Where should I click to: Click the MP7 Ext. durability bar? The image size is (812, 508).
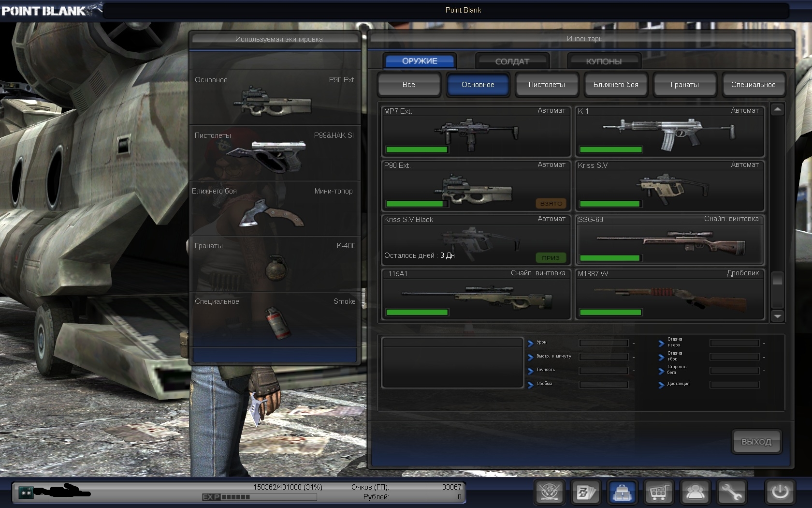417,149
